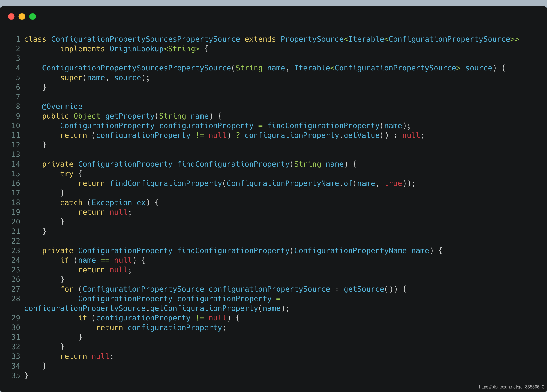Click the green maximize window dot
The height and width of the screenshot is (392, 547).
(33, 17)
